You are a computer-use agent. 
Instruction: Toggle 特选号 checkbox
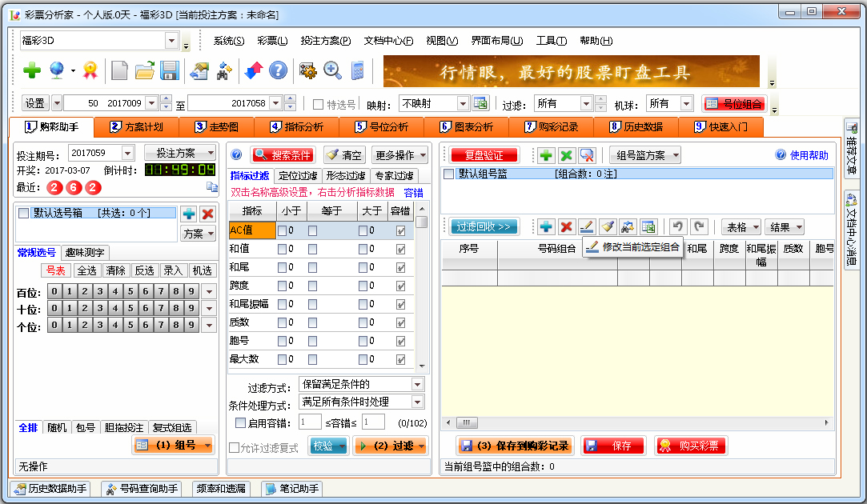[318, 104]
